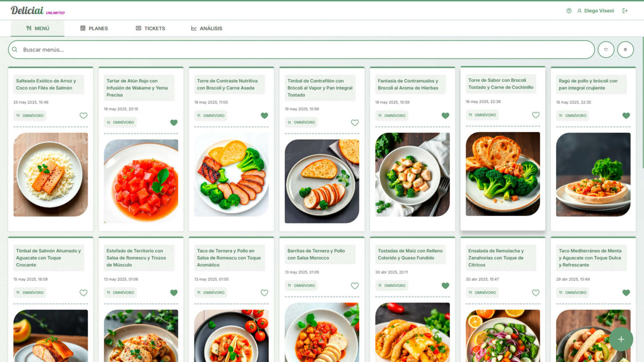The height and width of the screenshot is (362, 644).
Task: Open the Análisis tab
Action: pyautogui.click(x=207, y=28)
